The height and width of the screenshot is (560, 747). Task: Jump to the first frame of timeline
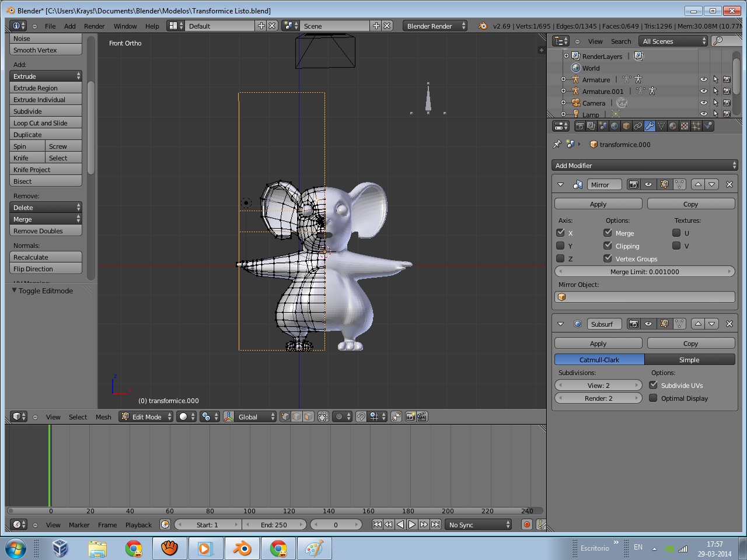point(377,524)
